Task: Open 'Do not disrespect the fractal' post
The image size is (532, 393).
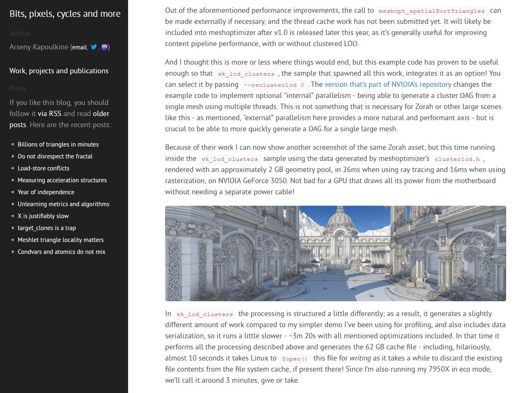Action: [x=55, y=156]
